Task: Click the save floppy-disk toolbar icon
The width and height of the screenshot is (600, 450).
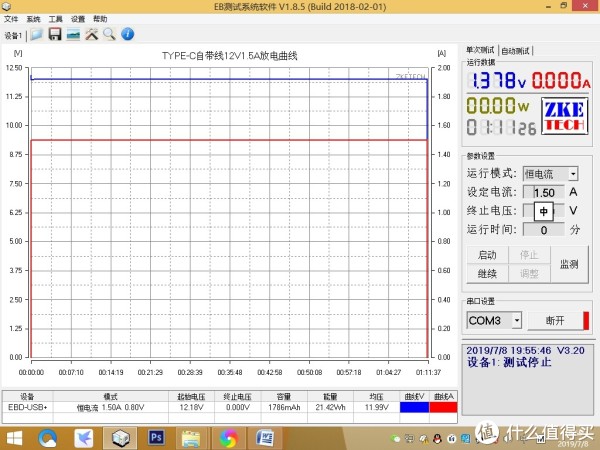Action: click(55, 34)
